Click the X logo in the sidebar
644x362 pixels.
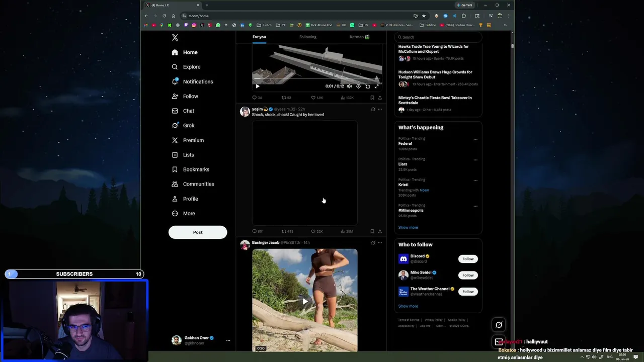coord(175,38)
